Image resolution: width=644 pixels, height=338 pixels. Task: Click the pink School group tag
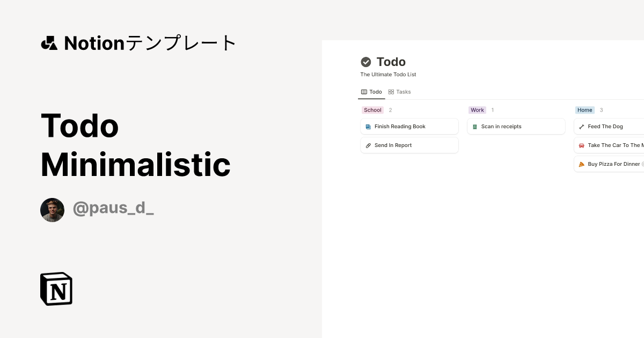coord(372,109)
